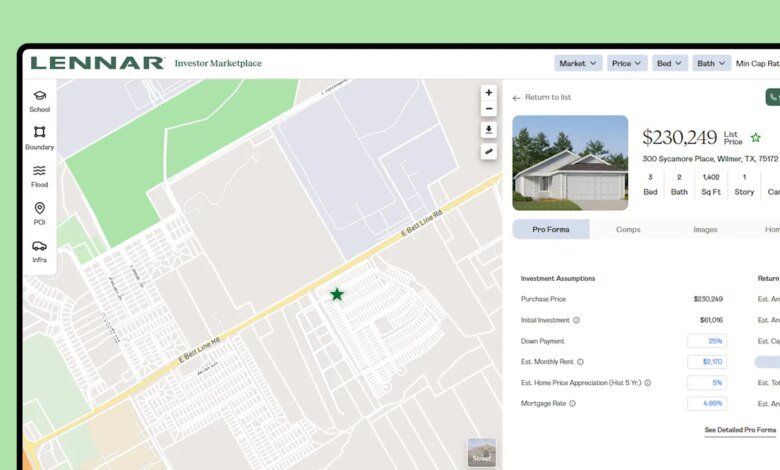Click address 300 Sycamore Place, Wilmer
780x470 pixels.
pyautogui.click(x=710, y=159)
